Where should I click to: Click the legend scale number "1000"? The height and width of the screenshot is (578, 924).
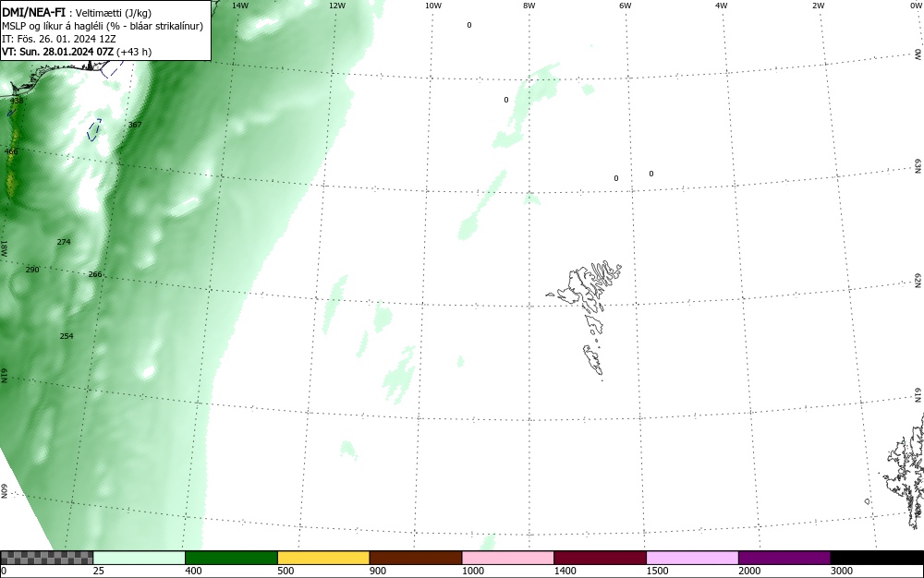[473, 571]
